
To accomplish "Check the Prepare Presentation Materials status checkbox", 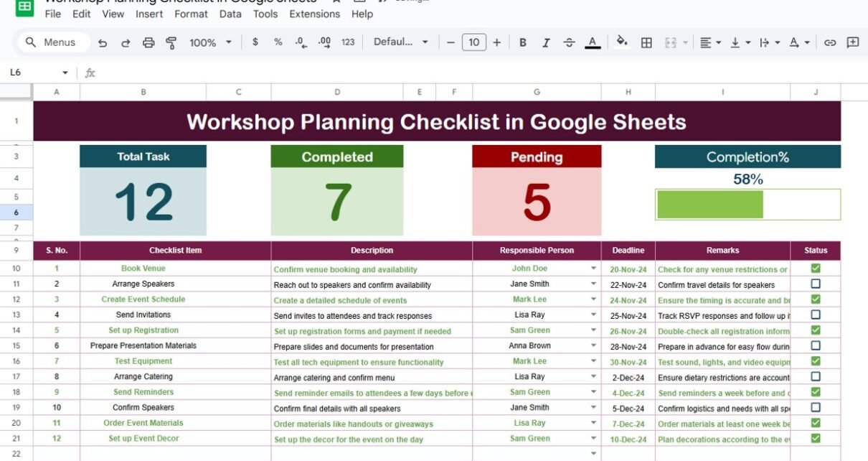I will point(816,345).
